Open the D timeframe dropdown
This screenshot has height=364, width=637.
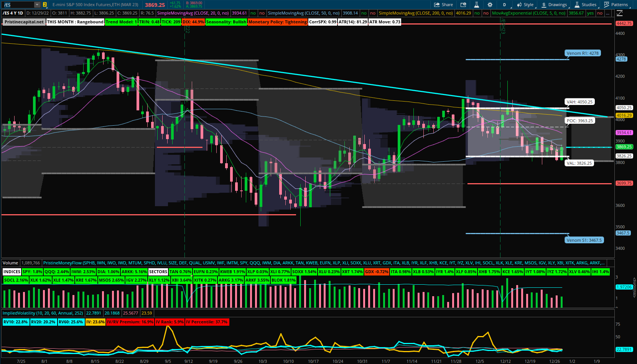tap(504, 5)
